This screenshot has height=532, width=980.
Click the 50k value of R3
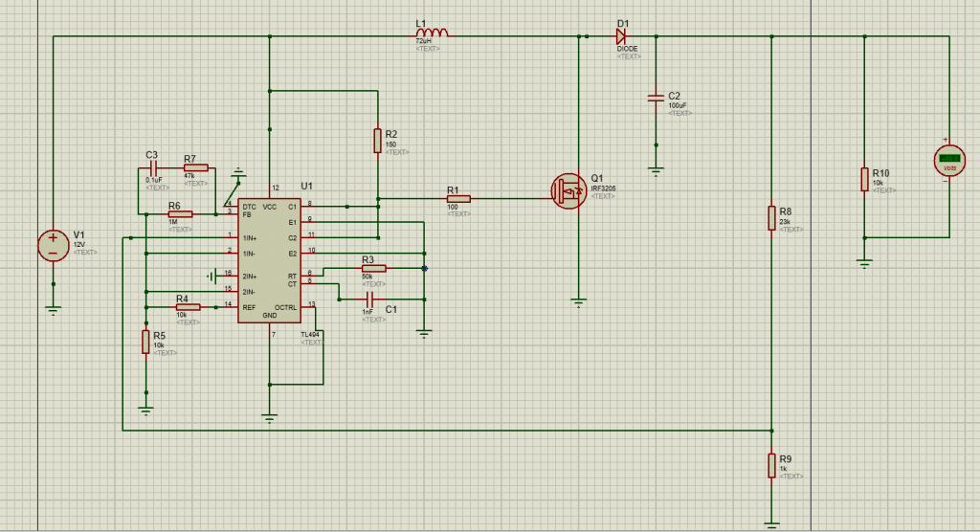click(367, 277)
